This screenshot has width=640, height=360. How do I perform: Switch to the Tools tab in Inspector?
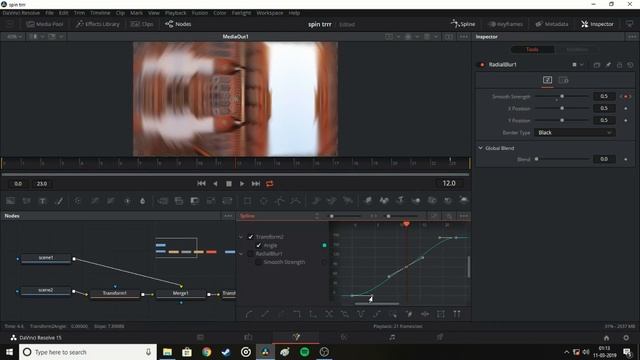click(x=532, y=49)
